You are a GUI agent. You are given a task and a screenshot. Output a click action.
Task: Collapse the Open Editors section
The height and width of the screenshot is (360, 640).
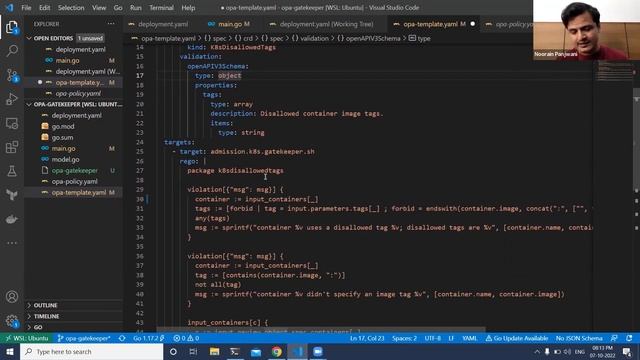click(53, 38)
